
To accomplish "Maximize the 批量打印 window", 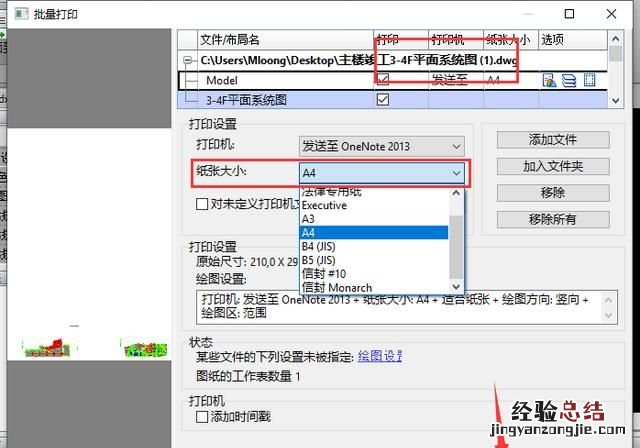I will coord(569,14).
